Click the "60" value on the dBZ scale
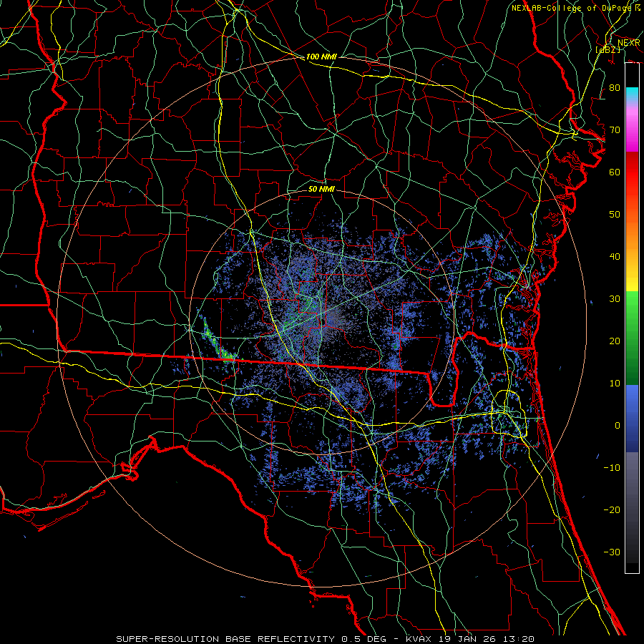Image resolution: width=644 pixels, height=644 pixels. pos(615,172)
